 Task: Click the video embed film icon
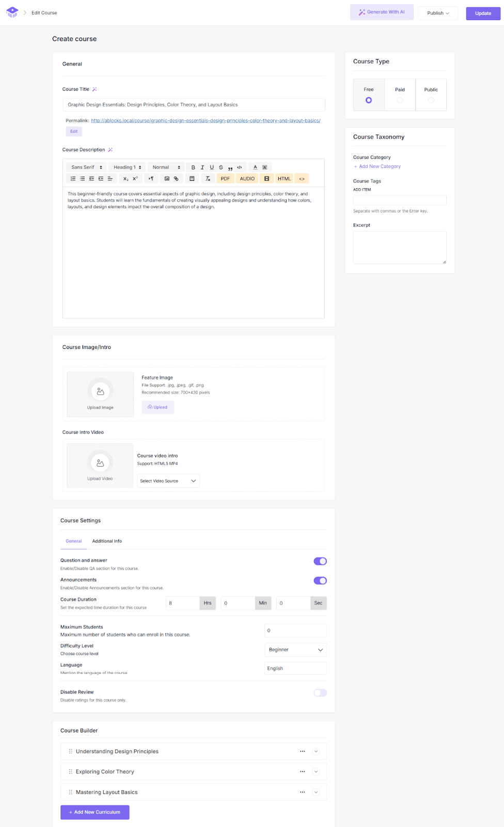tap(266, 179)
